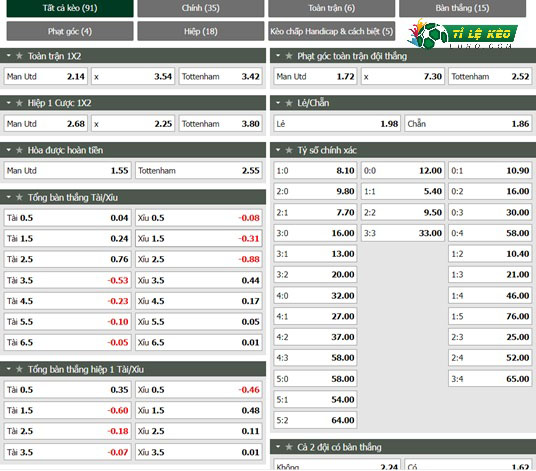This screenshot has height=471, width=536.
Task: Favorite the Lẻ/Chẵn market star
Action: point(289,103)
